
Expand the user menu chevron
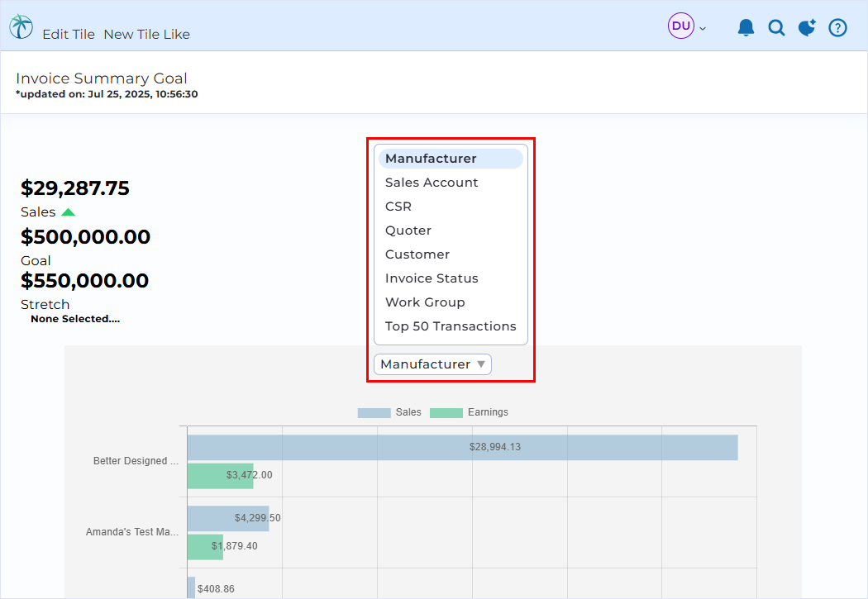703,28
